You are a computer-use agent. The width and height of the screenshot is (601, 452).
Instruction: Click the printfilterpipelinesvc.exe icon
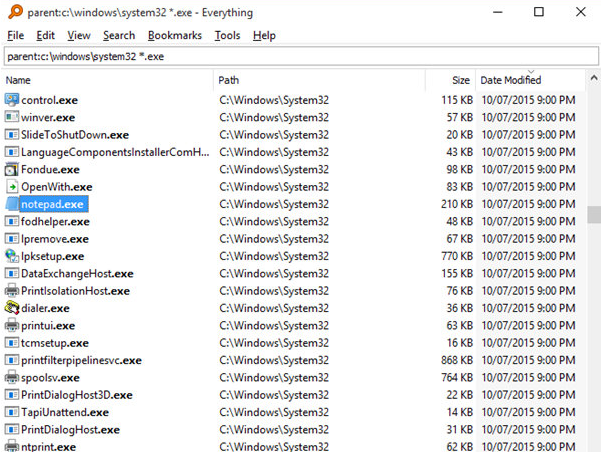click(11, 360)
